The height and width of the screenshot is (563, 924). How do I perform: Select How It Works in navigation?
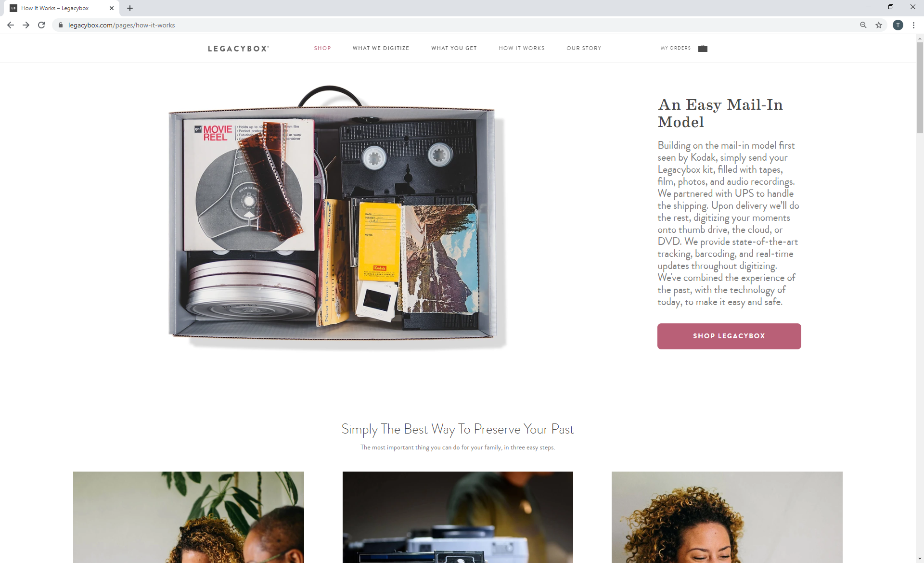pyautogui.click(x=522, y=48)
